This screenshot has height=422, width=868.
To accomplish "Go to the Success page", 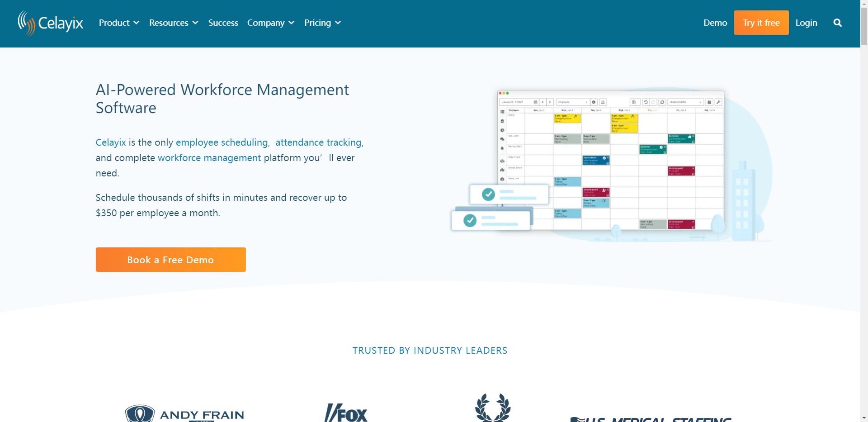I will pos(223,23).
